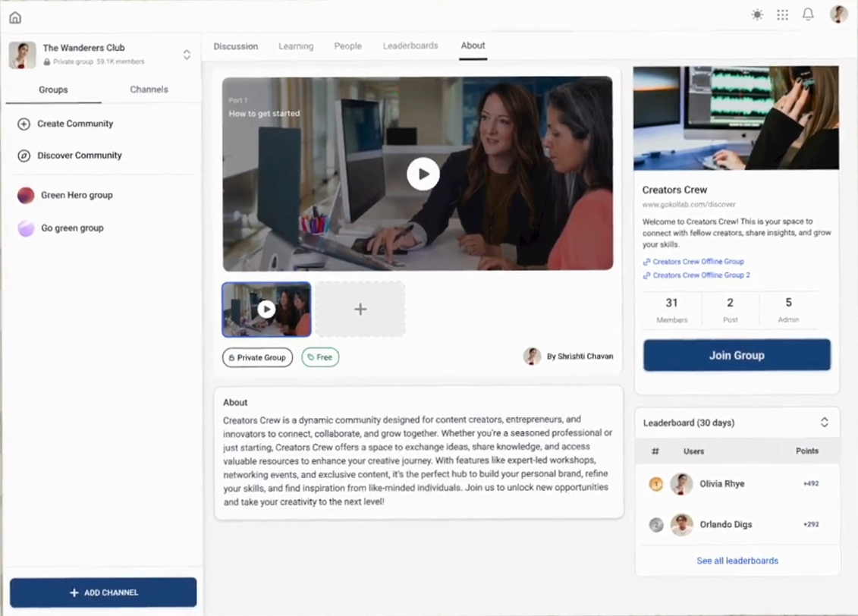The width and height of the screenshot is (858, 616).
Task: Toggle the sun theme mode icon
Action: [757, 14]
